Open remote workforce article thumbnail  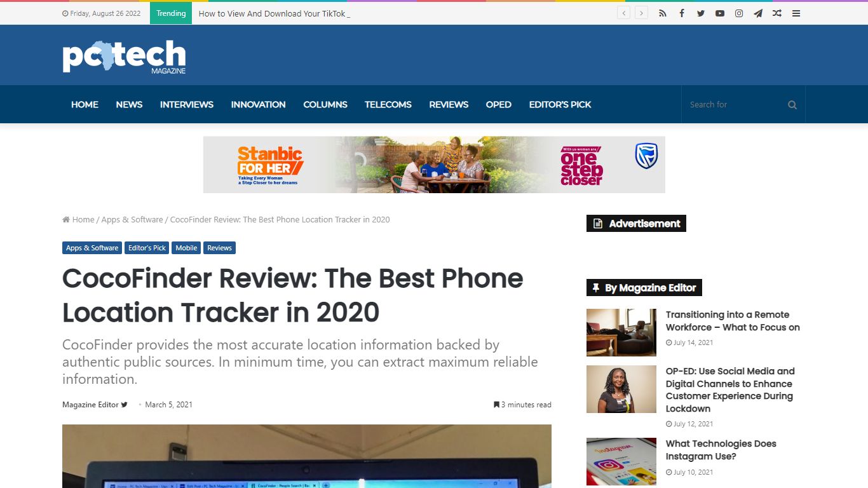click(621, 332)
